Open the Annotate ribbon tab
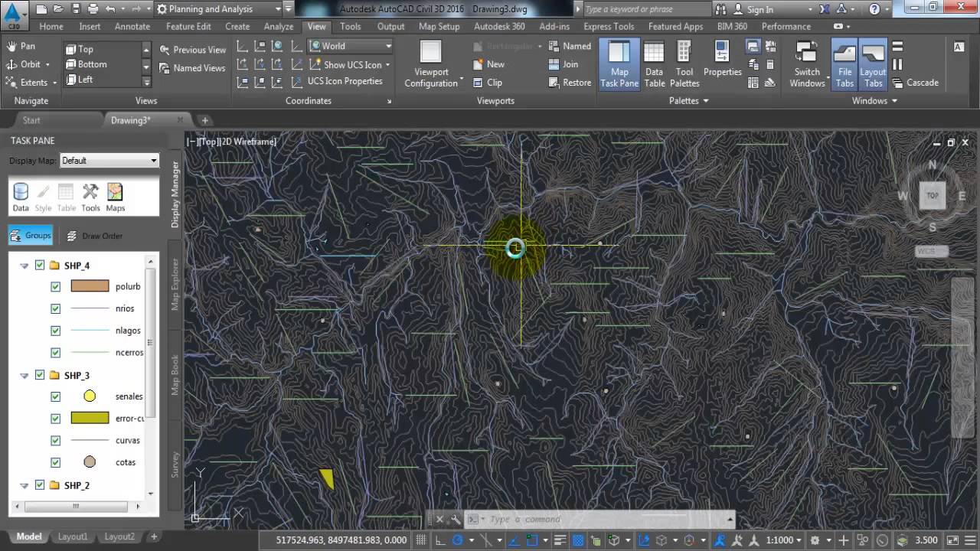This screenshot has height=551, width=980. click(132, 26)
